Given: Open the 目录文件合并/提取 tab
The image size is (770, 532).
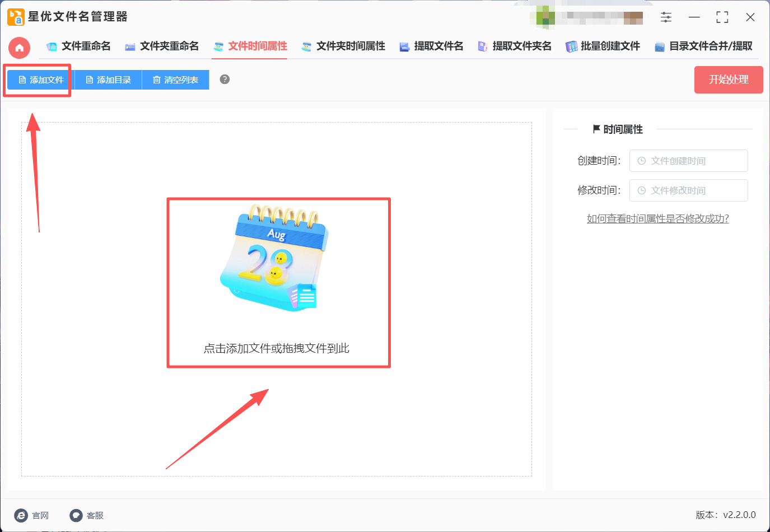Looking at the screenshot, I should pos(703,46).
